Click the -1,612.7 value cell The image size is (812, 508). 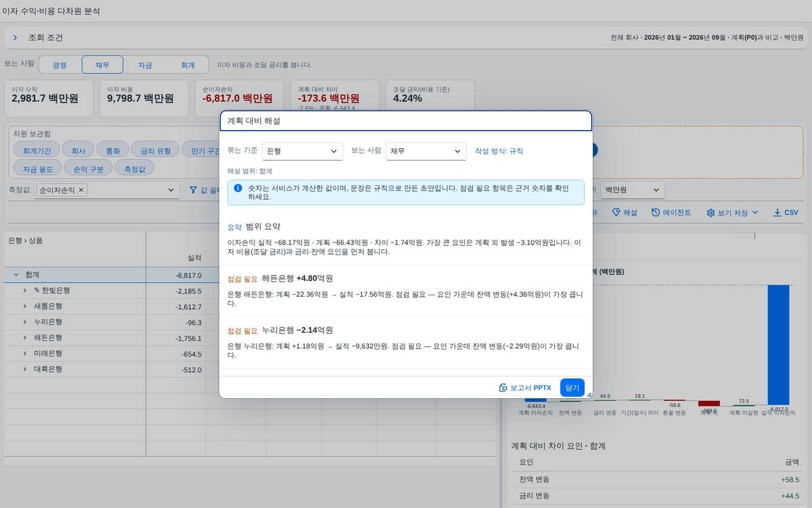tap(176, 307)
